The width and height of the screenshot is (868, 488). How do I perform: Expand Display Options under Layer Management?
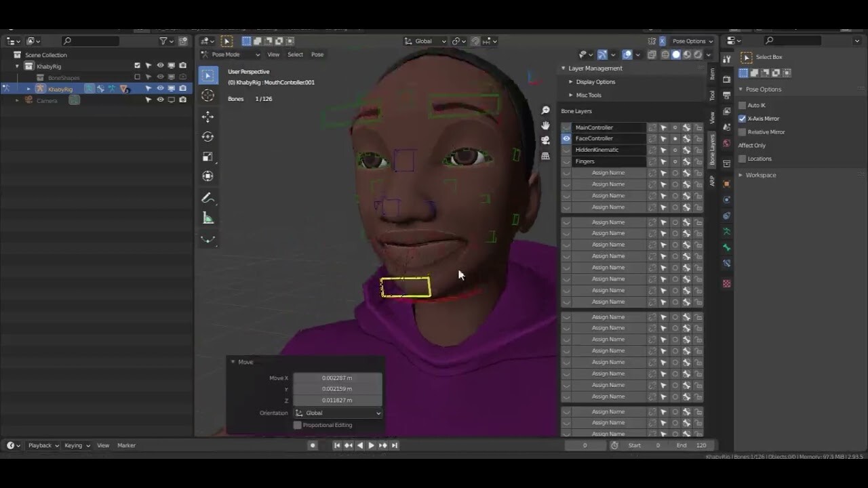tap(588, 81)
